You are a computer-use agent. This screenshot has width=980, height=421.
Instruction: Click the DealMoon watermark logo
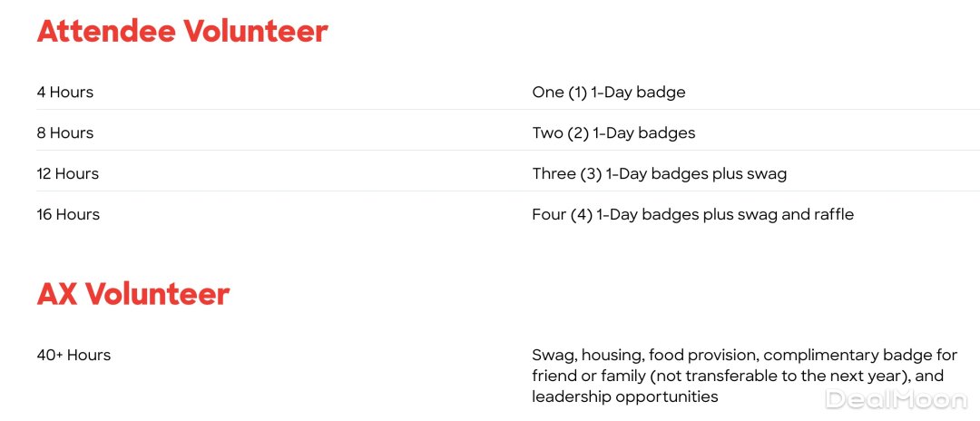point(896,399)
